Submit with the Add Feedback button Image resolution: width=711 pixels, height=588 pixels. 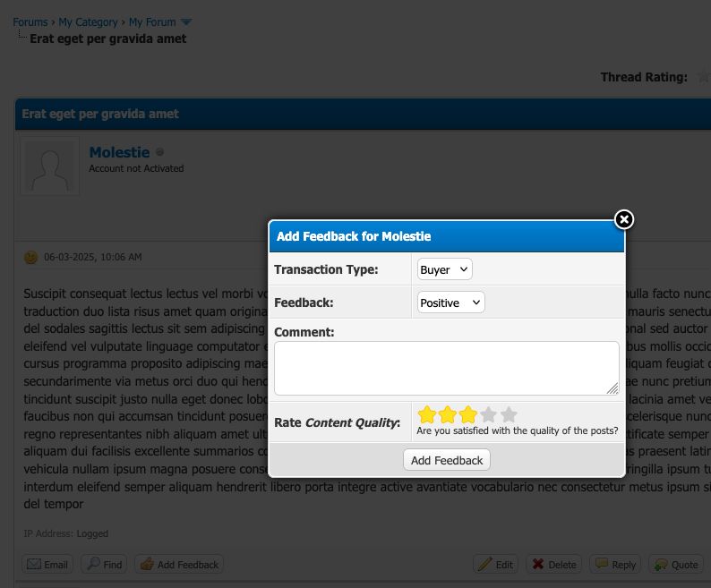pyautogui.click(x=447, y=460)
